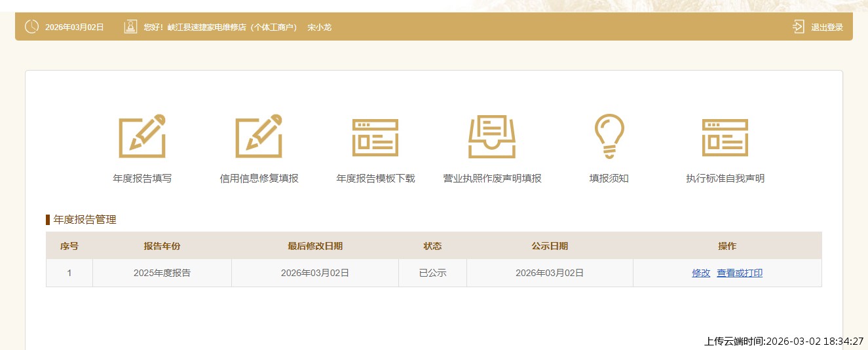The width and height of the screenshot is (868, 350).
Task: Click the 年度报告模板下载 template icon
Action: coord(375,137)
